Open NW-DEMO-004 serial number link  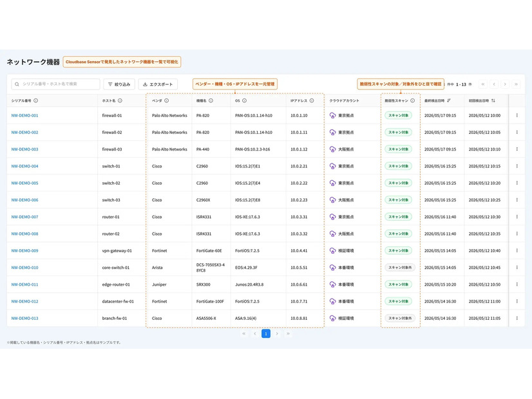[24, 167]
